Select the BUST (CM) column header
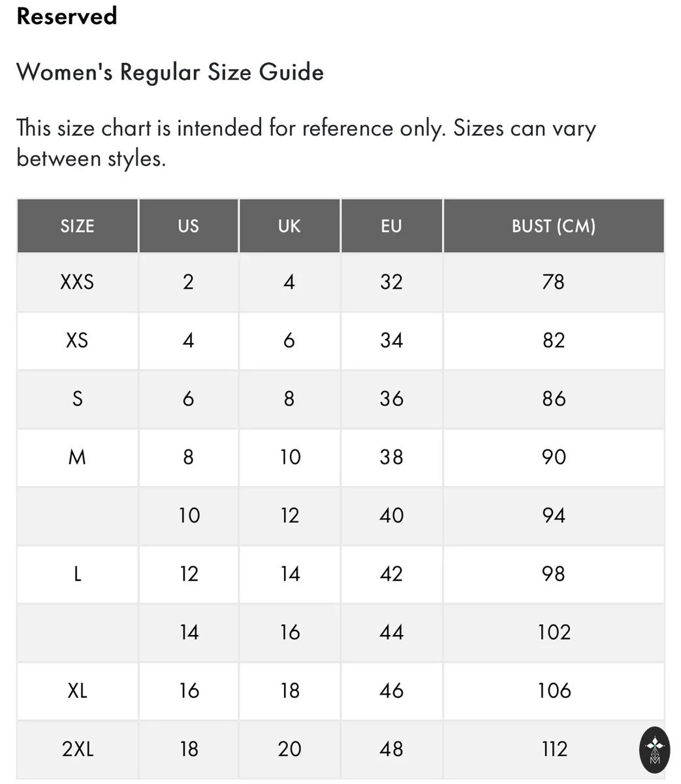681x784 pixels. [x=554, y=226]
